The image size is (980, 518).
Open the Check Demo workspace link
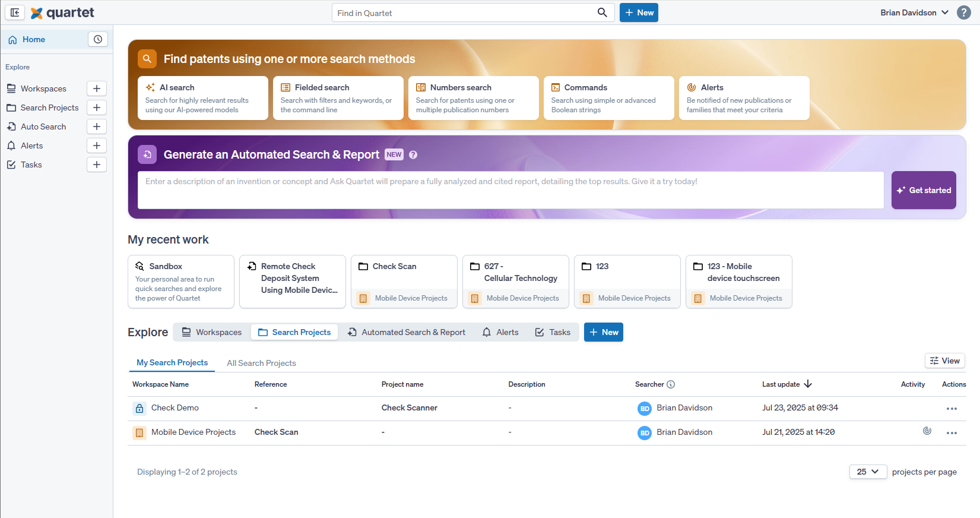coord(175,408)
